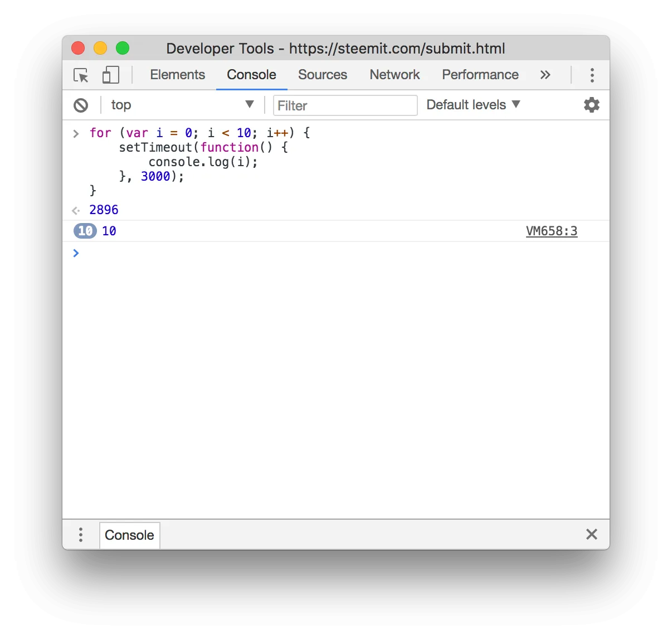672x639 pixels.
Task: Click the 10 repeat count badge
Action: pos(85,231)
